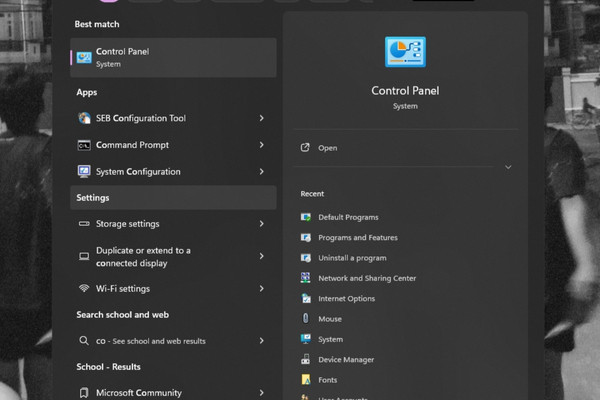Click the System Configuration icon

point(84,171)
